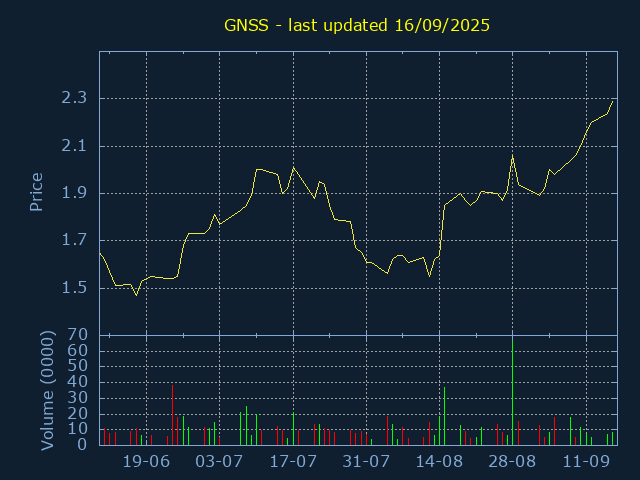
Task: Click the chart title GNSS last updated 16/09/2025
Action: [x=357, y=25]
